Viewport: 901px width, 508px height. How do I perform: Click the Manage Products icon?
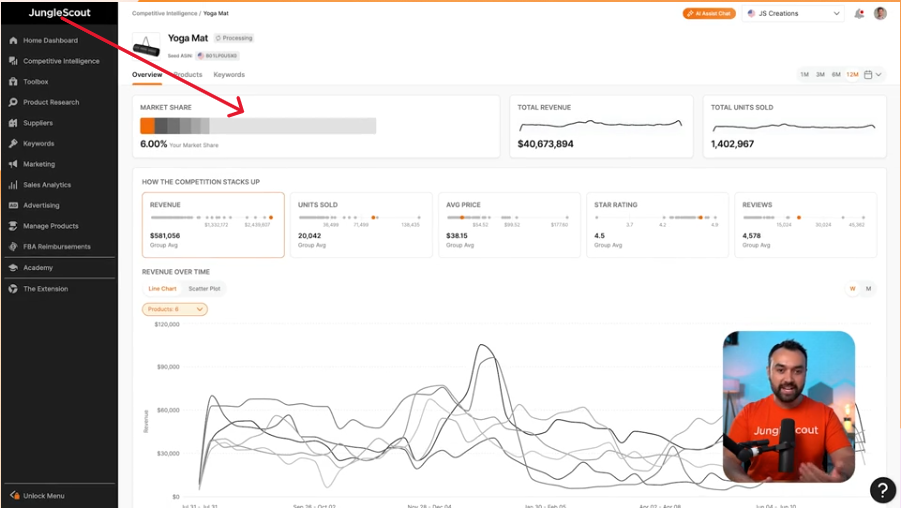pos(13,226)
